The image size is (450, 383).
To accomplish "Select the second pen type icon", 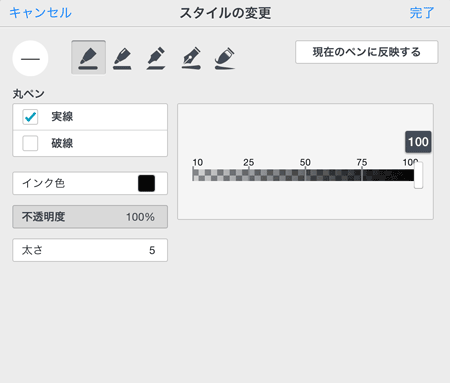I will click(x=122, y=58).
